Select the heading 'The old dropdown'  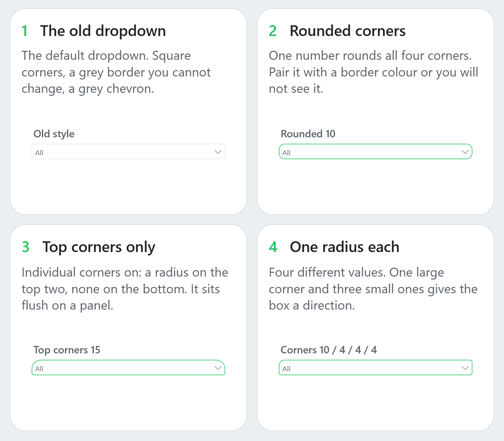tap(103, 31)
